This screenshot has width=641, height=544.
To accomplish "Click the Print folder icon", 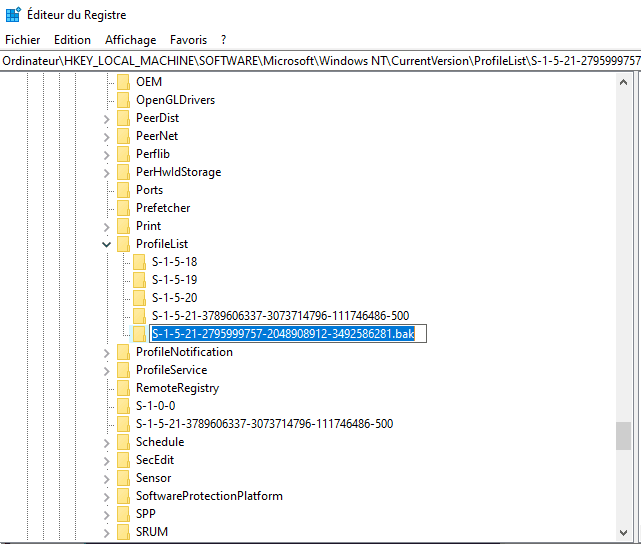I will (123, 226).
